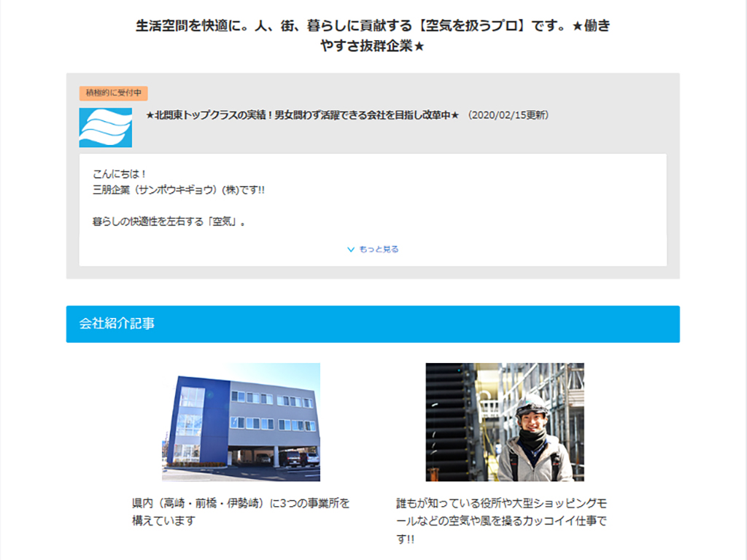Image resolution: width=747 pixels, height=560 pixels.
Task: Click the star before 北関東 in title
Action: coord(150,115)
